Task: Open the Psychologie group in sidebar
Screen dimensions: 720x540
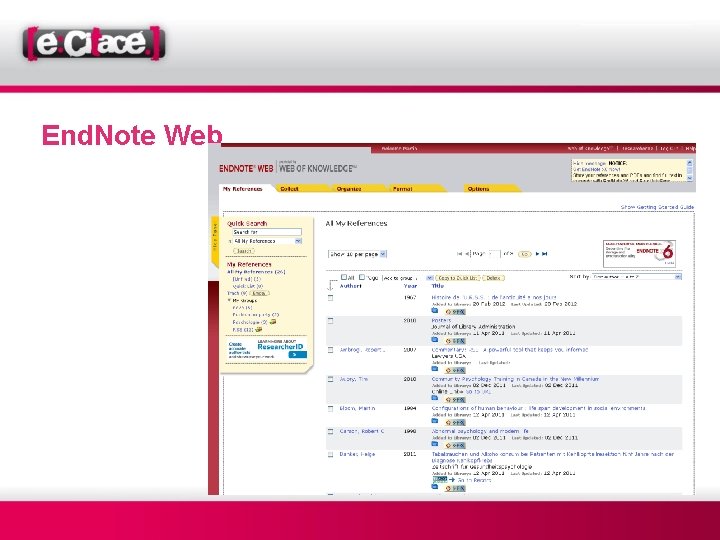Action: click(250, 322)
